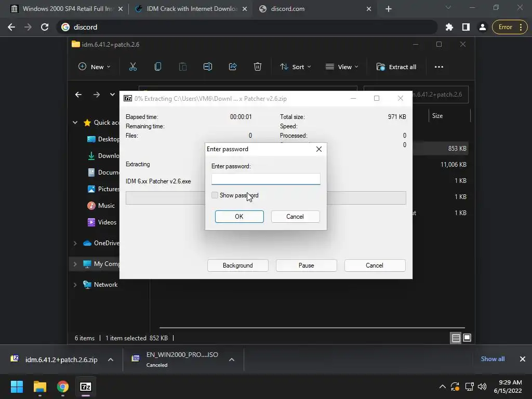Select Network in the sidebar
The image size is (532, 399).
point(100,285)
